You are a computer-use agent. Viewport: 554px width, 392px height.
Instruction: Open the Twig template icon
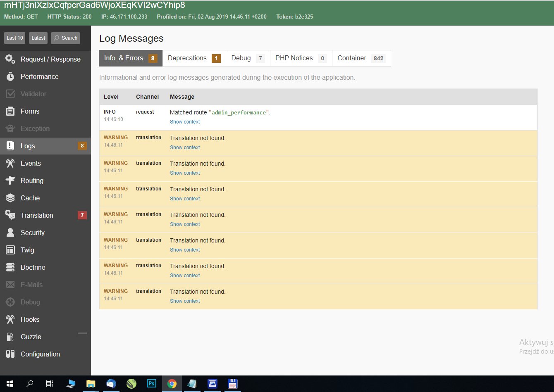(10, 250)
